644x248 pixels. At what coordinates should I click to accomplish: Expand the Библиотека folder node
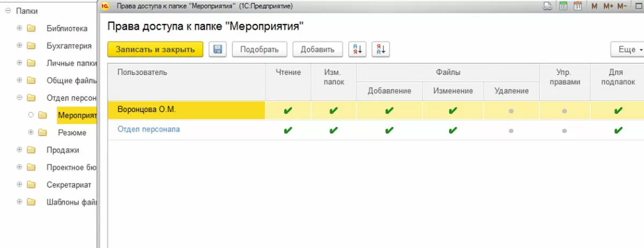point(19,28)
